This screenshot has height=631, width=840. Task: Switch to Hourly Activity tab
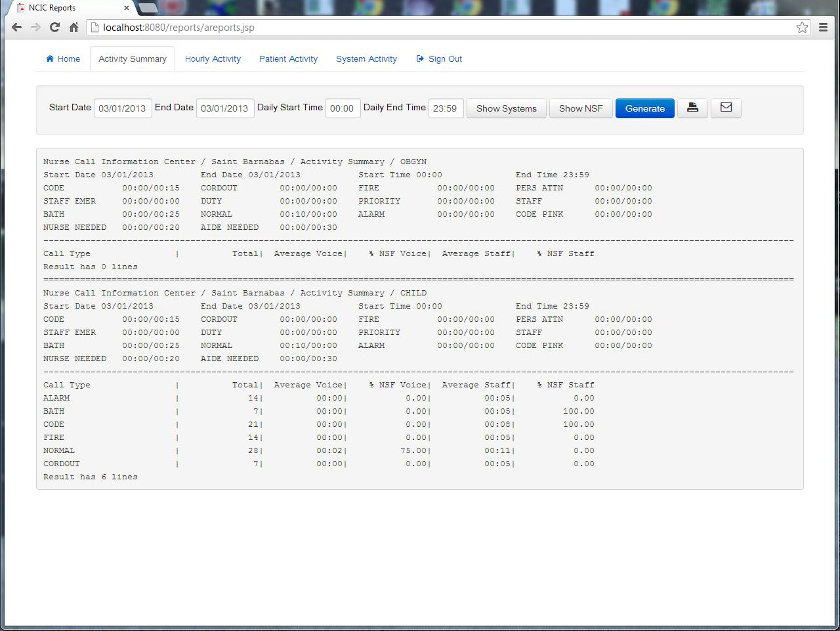tap(213, 59)
